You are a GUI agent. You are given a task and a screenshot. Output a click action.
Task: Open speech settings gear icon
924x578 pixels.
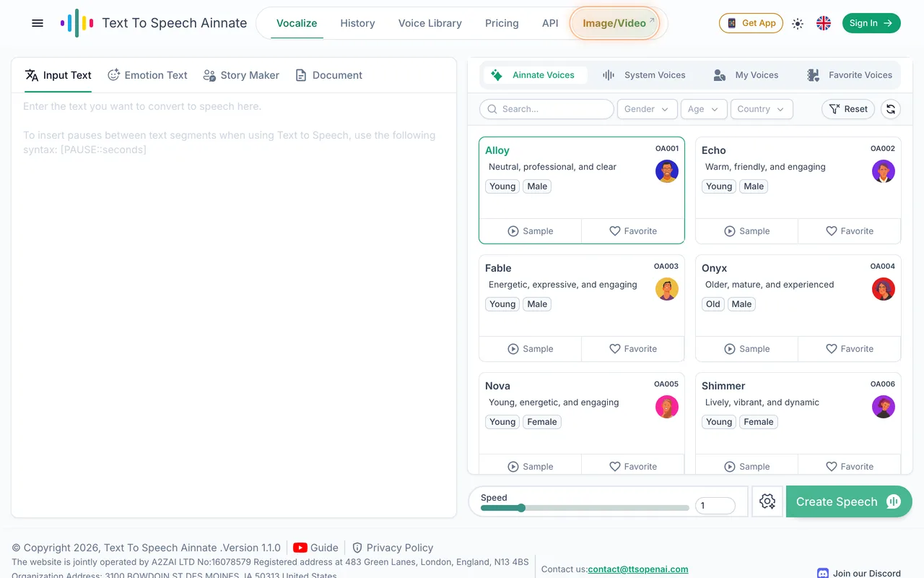[767, 501]
